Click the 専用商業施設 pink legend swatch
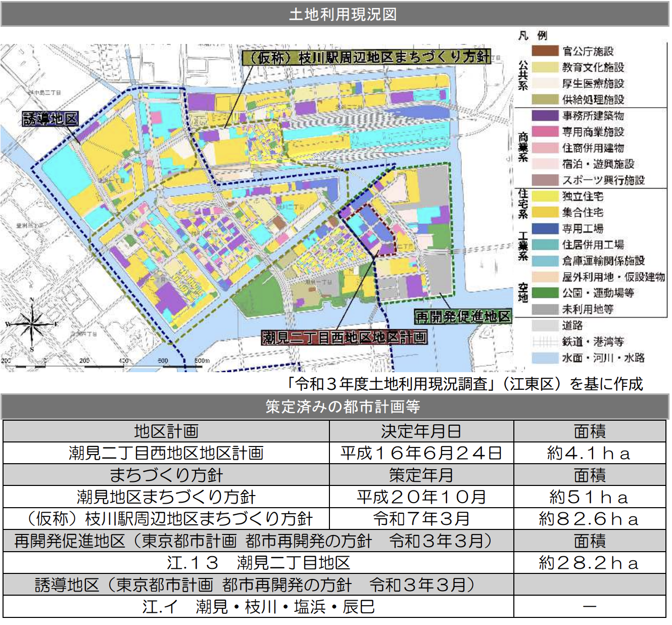 pos(545,132)
